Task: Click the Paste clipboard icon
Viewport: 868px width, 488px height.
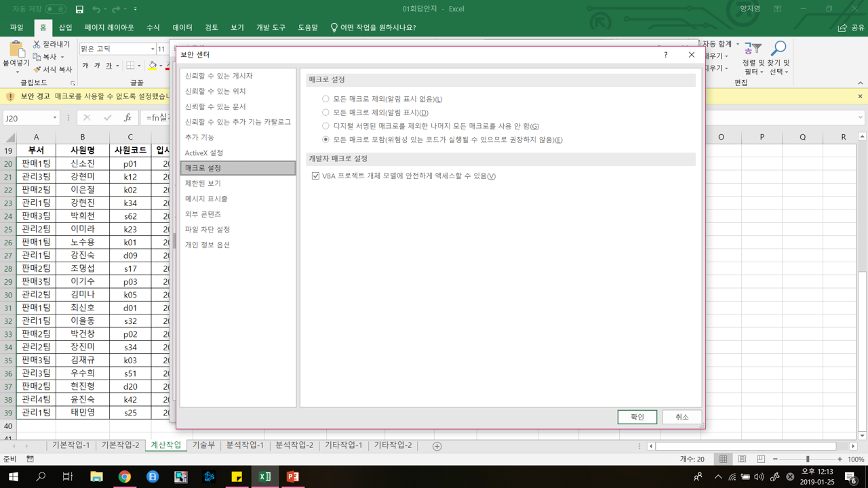Action: (16, 50)
